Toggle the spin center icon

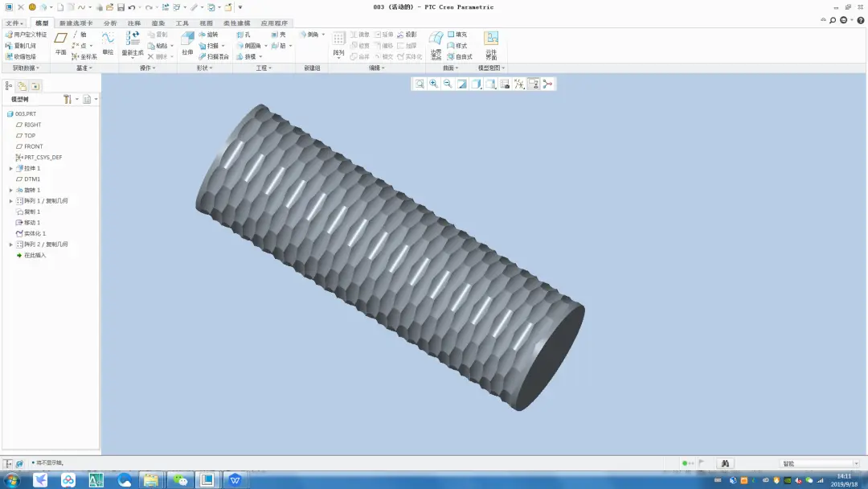click(548, 84)
